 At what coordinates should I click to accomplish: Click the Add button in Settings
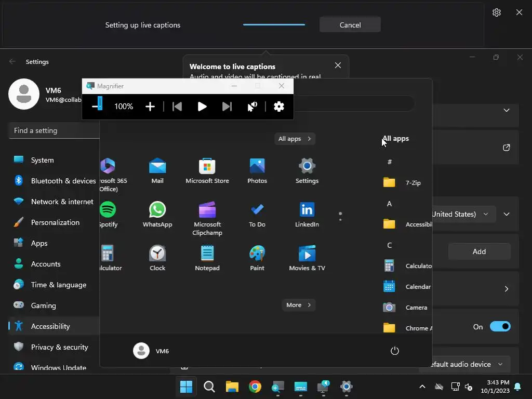[x=479, y=251]
